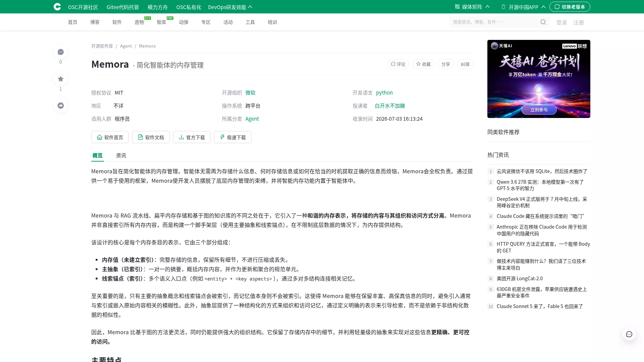Screen dimensions: 644x362
Task: Open Agent category link in details
Action: click(252, 119)
